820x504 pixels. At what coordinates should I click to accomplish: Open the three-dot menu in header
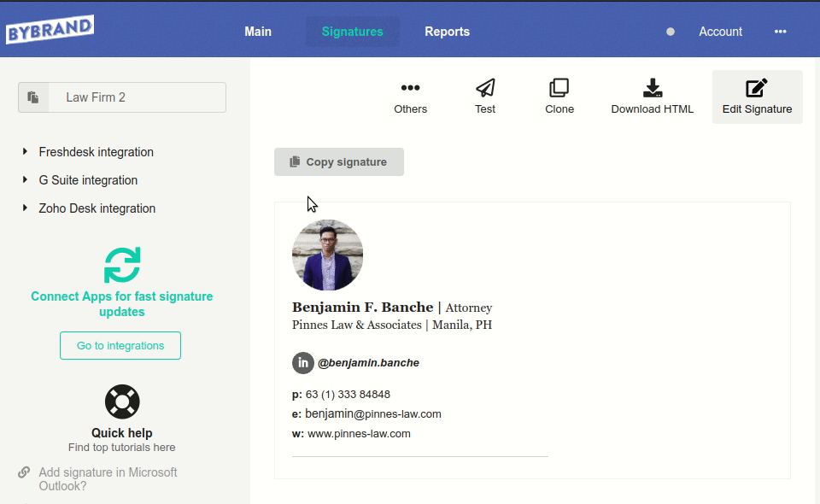click(780, 32)
